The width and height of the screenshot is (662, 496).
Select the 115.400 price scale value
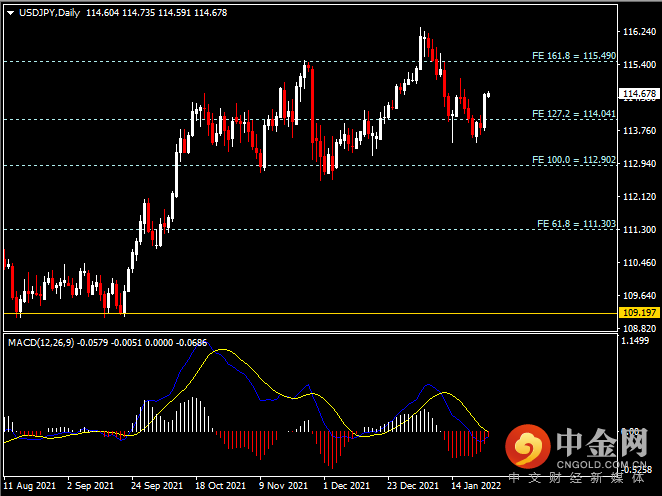point(640,65)
